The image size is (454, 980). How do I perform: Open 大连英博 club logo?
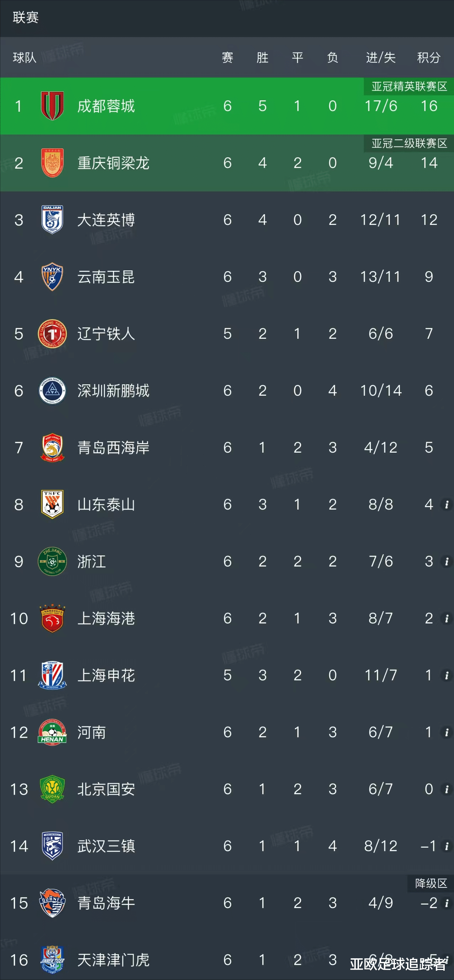52,220
